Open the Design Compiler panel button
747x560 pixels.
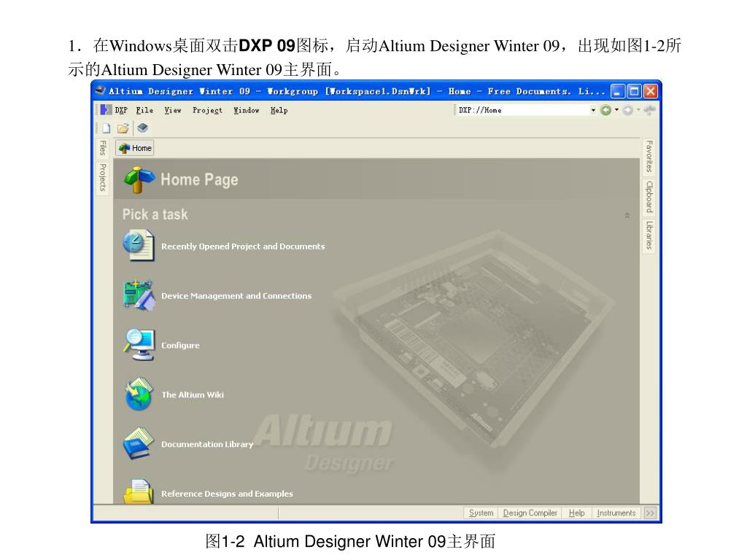point(530,513)
